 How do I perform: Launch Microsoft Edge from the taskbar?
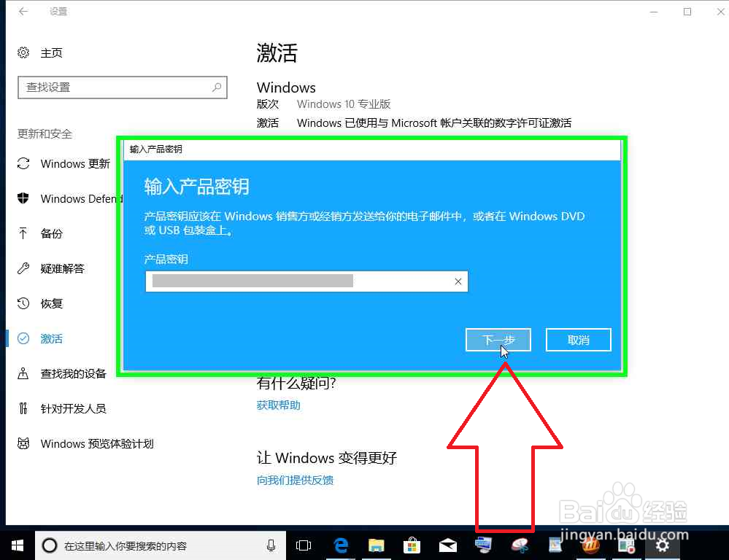click(x=341, y=545)
